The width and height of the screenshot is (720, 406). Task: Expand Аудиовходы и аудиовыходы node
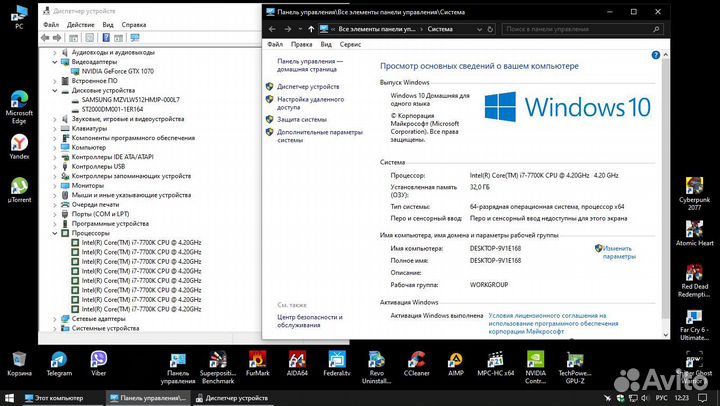[x=55, y=52]
